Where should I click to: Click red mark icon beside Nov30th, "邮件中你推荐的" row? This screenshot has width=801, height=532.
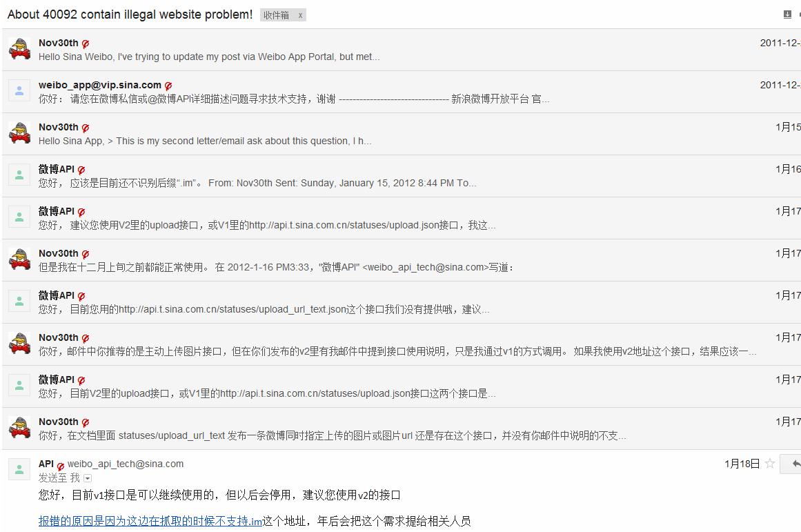pos(86,338)
